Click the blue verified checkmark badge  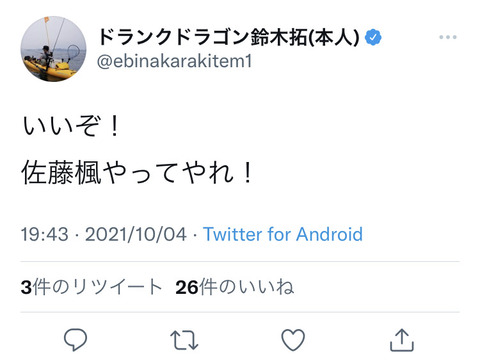(373, 37)
